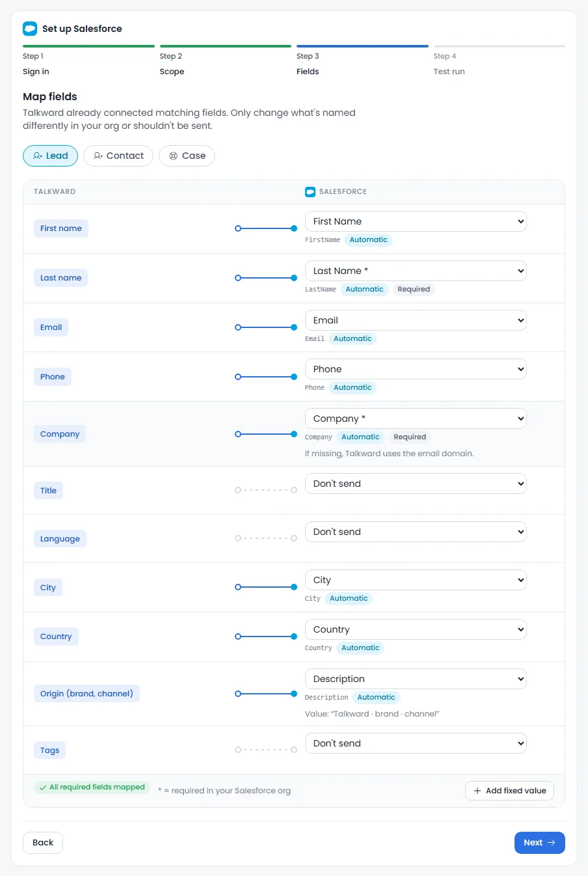
Task: Click the Email Talkward field chip
Action: point(51,327)
